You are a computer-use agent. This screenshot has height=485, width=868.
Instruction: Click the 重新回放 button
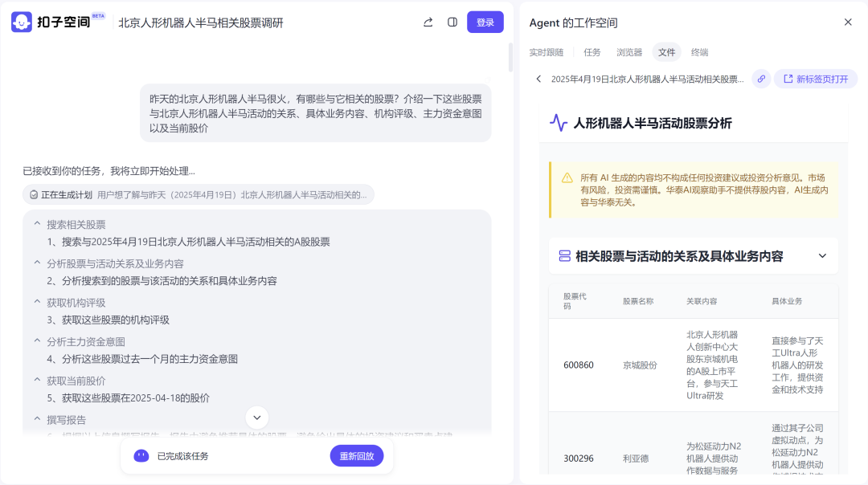point(357,456)
